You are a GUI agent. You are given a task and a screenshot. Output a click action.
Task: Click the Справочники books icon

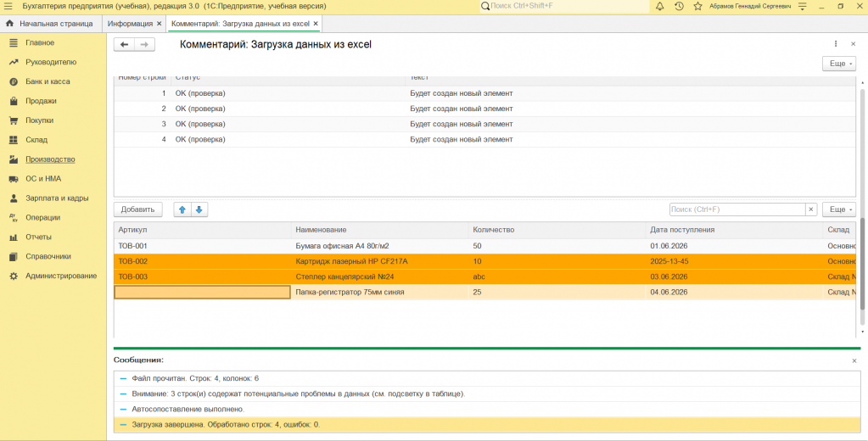[x=14, y=256]
